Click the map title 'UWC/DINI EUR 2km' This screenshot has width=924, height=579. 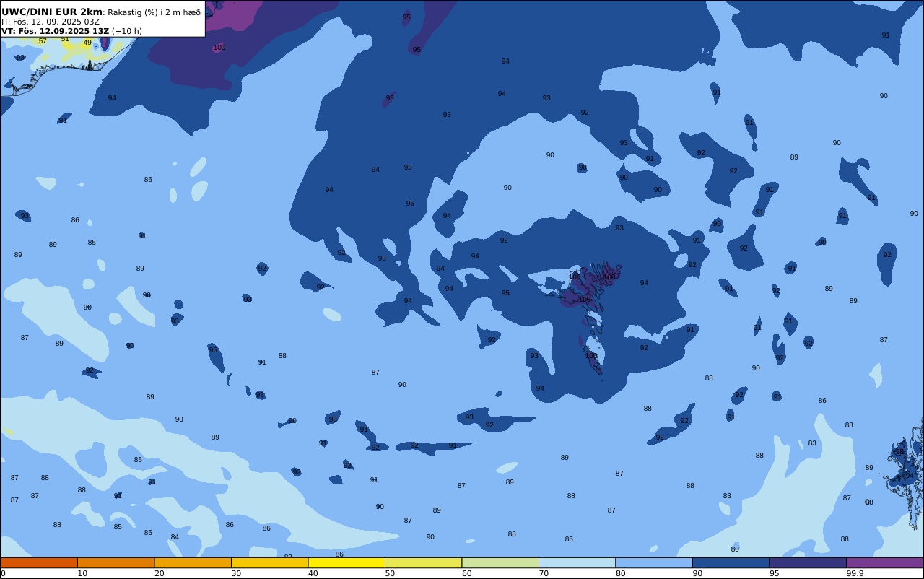click(52, 12)
